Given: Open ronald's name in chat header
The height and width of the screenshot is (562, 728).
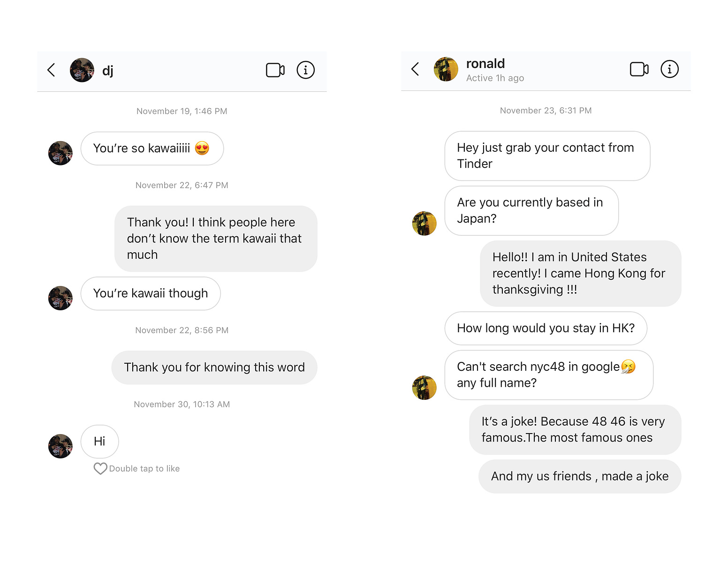Looking at the screenshot, I should pos(485,63).
